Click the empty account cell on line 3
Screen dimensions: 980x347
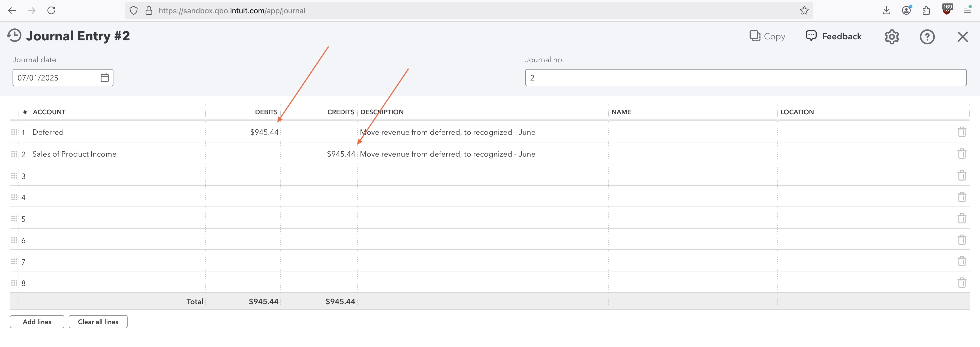[x=118, y=175]
